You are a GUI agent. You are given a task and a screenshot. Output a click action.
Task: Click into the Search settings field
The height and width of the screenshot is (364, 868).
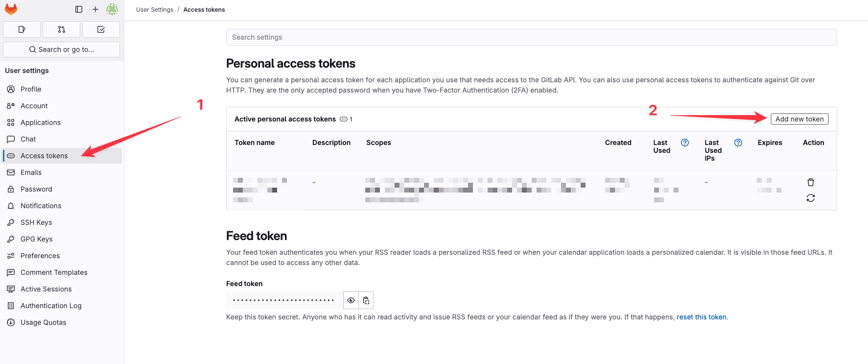[531, 37]
